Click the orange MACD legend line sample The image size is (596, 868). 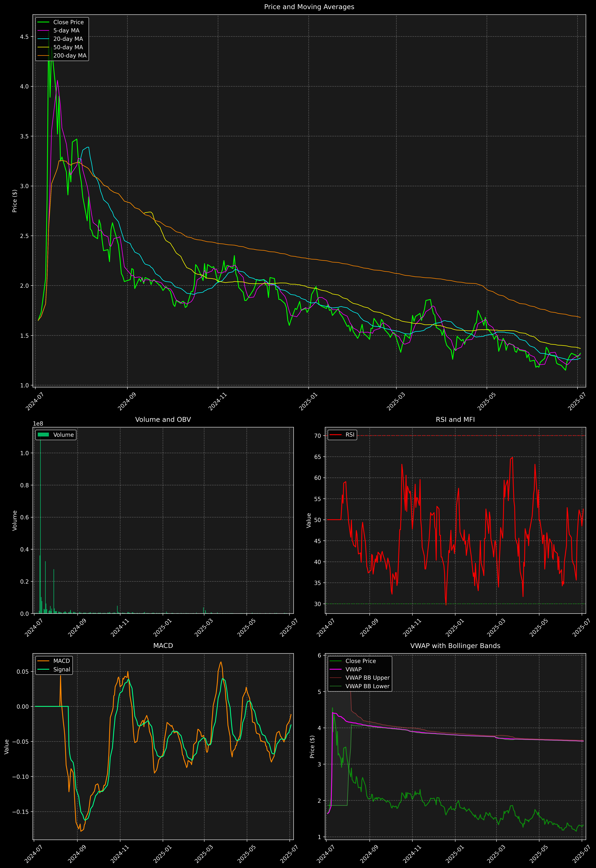(x=43, y=661)
